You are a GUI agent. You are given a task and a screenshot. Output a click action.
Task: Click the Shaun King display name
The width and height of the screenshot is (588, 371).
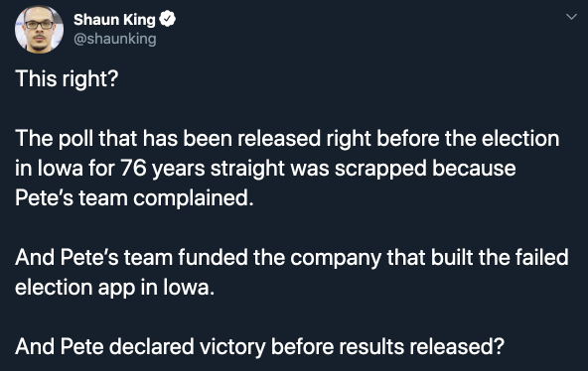click(x=114, y=20)
